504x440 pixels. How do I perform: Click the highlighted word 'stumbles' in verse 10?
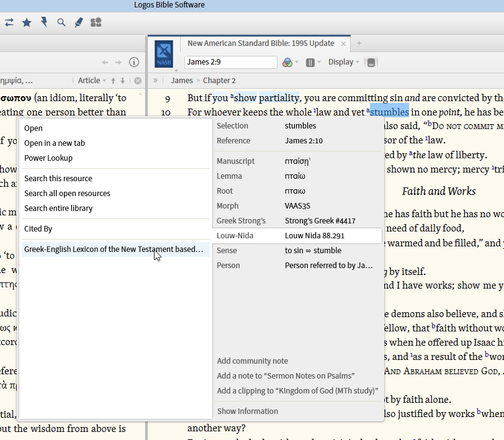tap(389, 112)
